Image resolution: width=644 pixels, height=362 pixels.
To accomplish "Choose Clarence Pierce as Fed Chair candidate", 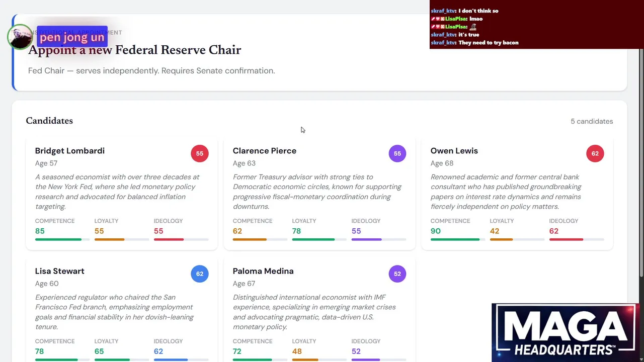I will [265, 151].
